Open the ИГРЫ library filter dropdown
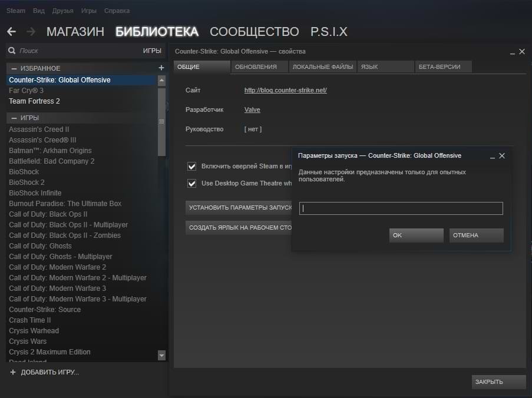Image resolution: width=532 pixels, height=398 pixels. click(x=152, y=51)
